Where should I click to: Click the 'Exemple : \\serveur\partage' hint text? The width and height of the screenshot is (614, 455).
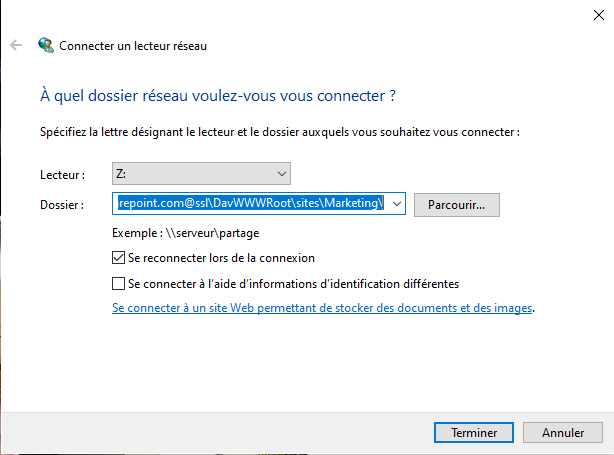(x=186, y=233)
